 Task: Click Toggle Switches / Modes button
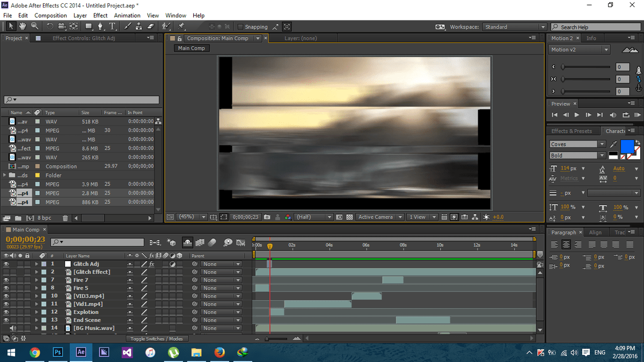click(157, 338)
